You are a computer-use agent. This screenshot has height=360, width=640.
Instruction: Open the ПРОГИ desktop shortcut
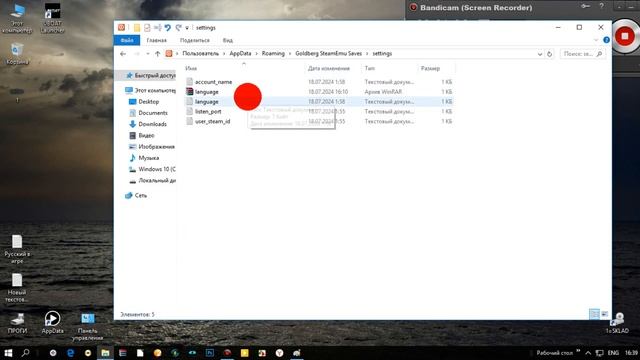[x=17, y=323]
